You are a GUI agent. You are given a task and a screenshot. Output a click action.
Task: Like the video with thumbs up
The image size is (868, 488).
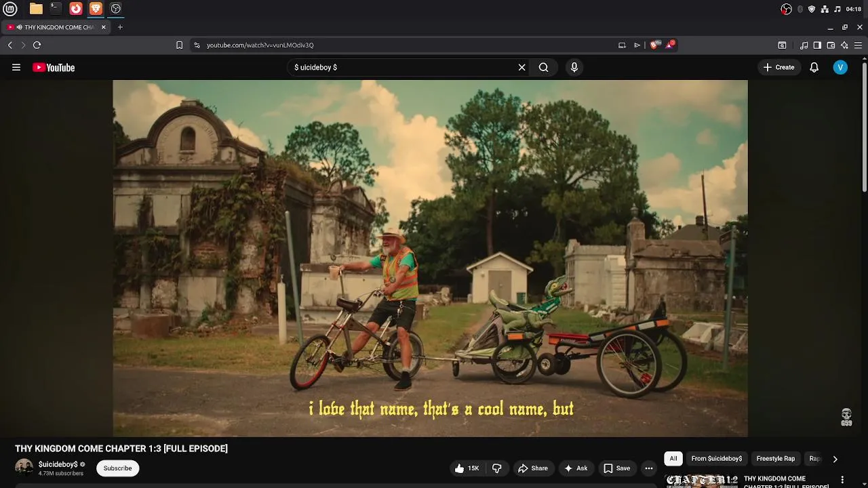(x=467, y=468)
